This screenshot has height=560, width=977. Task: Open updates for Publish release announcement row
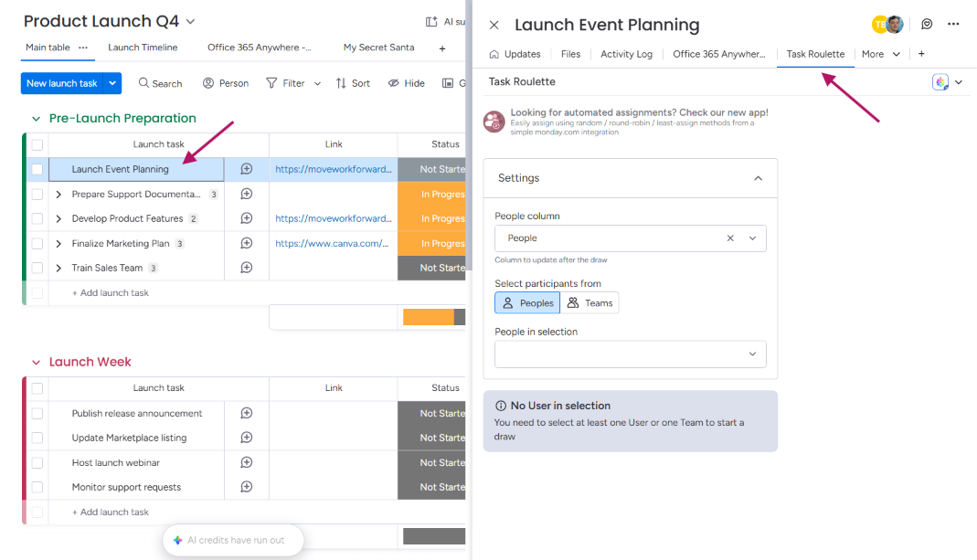click(247, 413)
